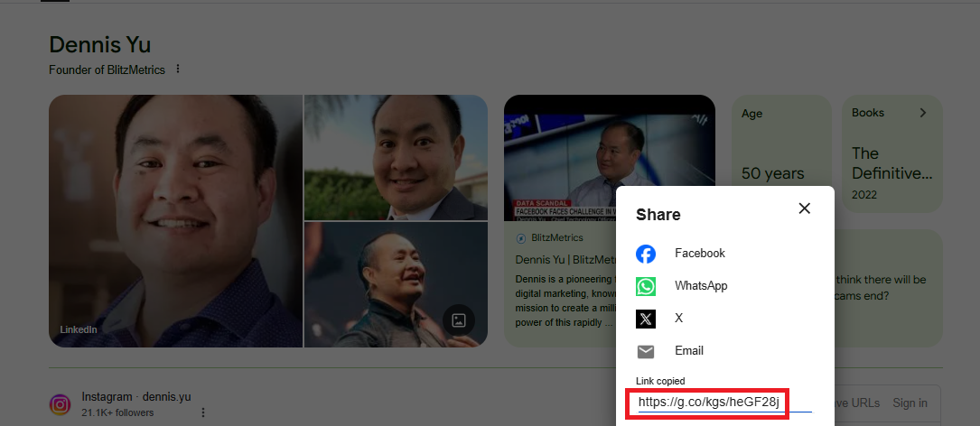The width and height of the screenshot is (980, 426).
Task: Click Sign in
Action: click(910, 403)
